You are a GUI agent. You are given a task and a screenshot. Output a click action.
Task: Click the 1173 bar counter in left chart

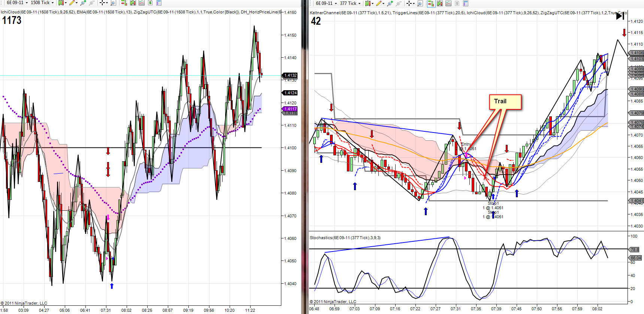pyautogui.click(x=12, y=21)
